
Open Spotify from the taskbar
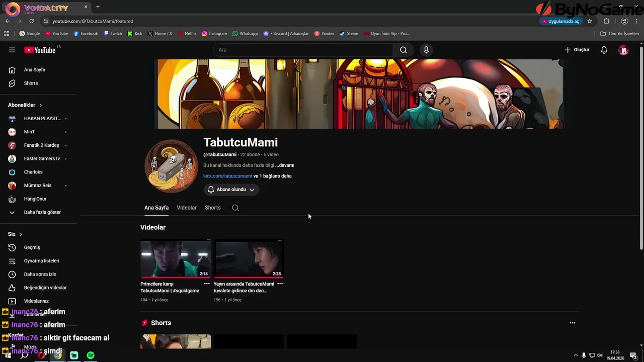click(x=91, y=355)
